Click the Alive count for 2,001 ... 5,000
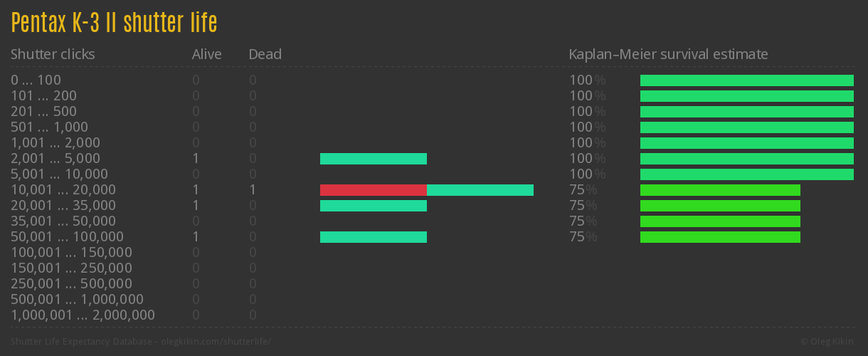Image resolution: width=868 pixels, height=356 pixels. pyautogui.click(x=196, y=159)
